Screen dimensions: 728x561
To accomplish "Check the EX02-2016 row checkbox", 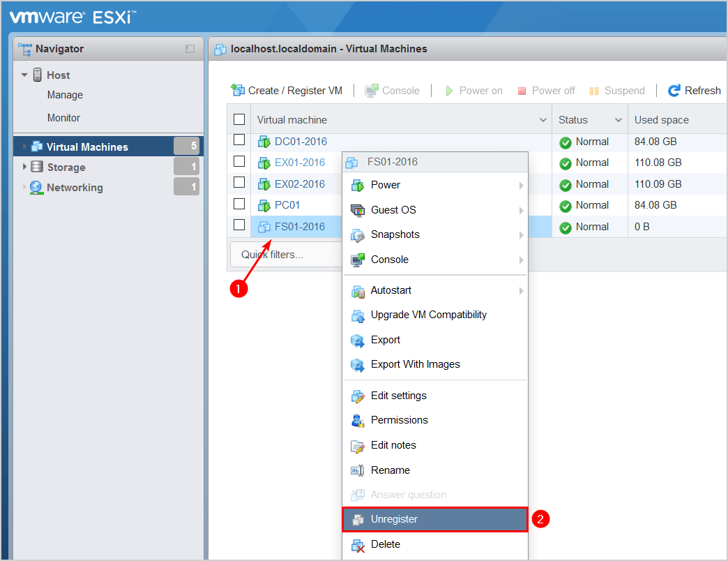I will (x=239, y=182).
